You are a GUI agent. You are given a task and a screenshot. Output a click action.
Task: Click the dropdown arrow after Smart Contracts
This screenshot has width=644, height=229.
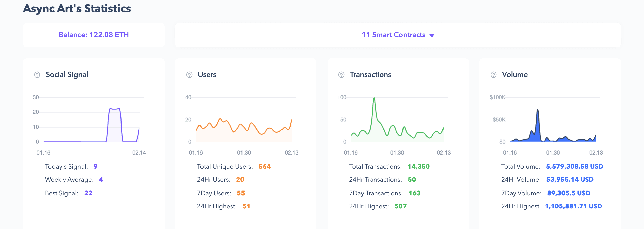tap(432, 35)
